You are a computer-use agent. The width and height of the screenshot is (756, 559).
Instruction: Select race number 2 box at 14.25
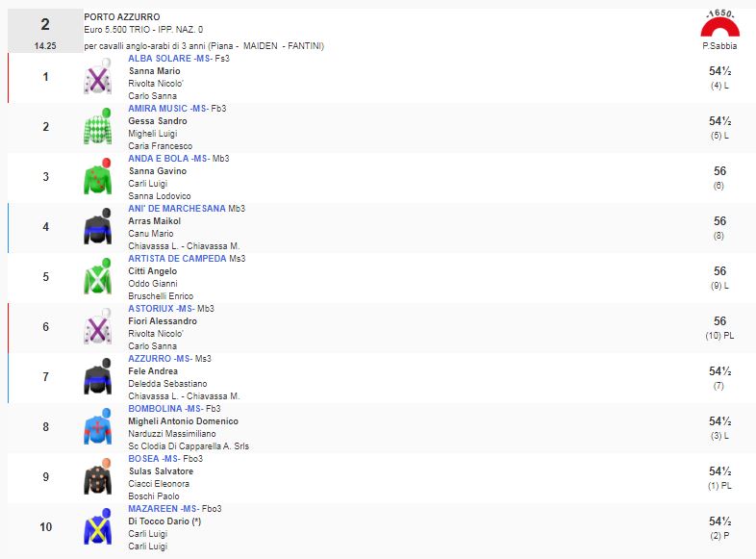point(45,30)
